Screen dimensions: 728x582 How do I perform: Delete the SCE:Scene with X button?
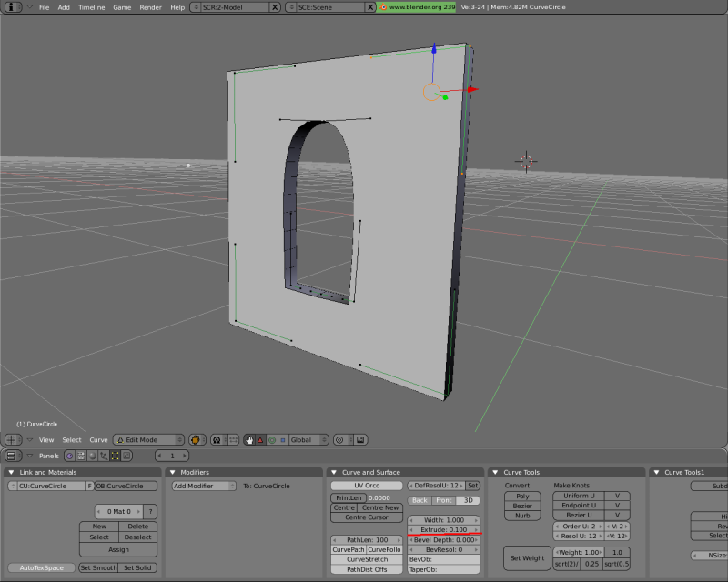coord(370,7)
